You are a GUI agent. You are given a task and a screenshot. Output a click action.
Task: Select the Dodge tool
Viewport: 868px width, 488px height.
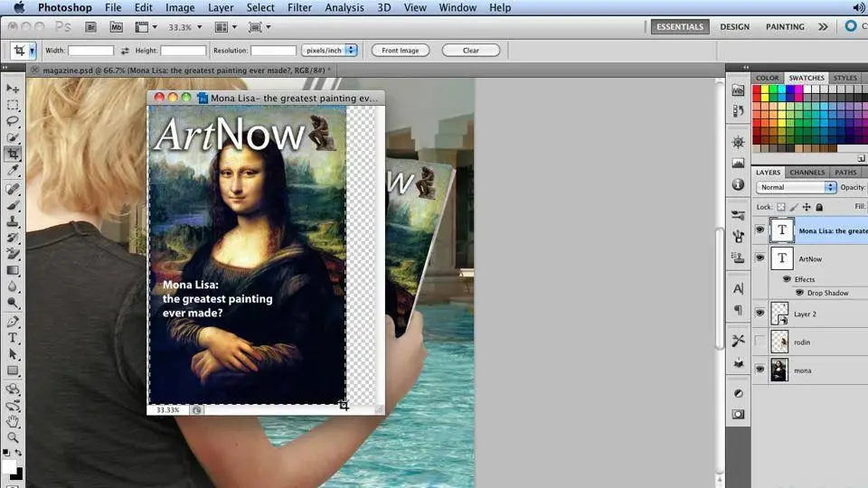point(12,303)
